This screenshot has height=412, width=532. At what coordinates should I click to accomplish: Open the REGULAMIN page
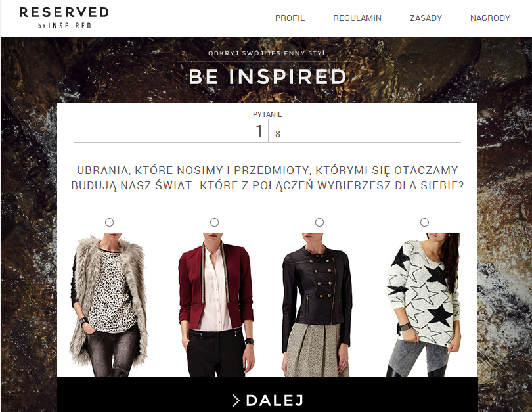357,18
